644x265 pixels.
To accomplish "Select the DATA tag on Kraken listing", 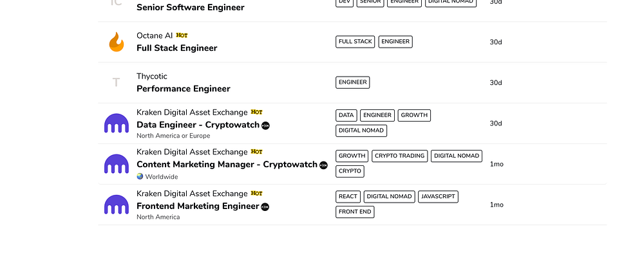I will tap(346, 116).
